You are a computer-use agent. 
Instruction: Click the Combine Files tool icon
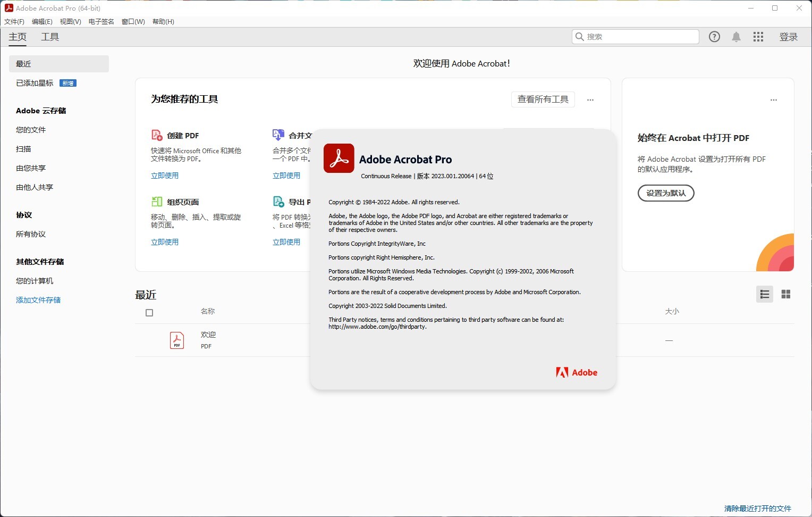coord(278,135)
